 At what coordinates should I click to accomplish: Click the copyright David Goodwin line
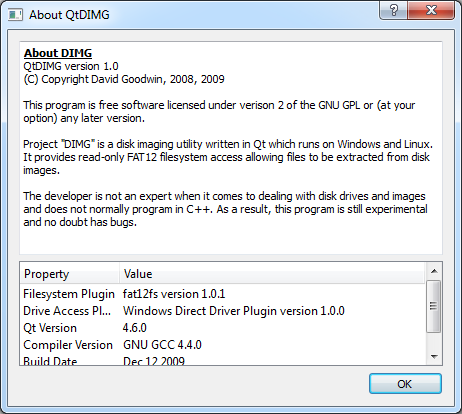(124, 79)
